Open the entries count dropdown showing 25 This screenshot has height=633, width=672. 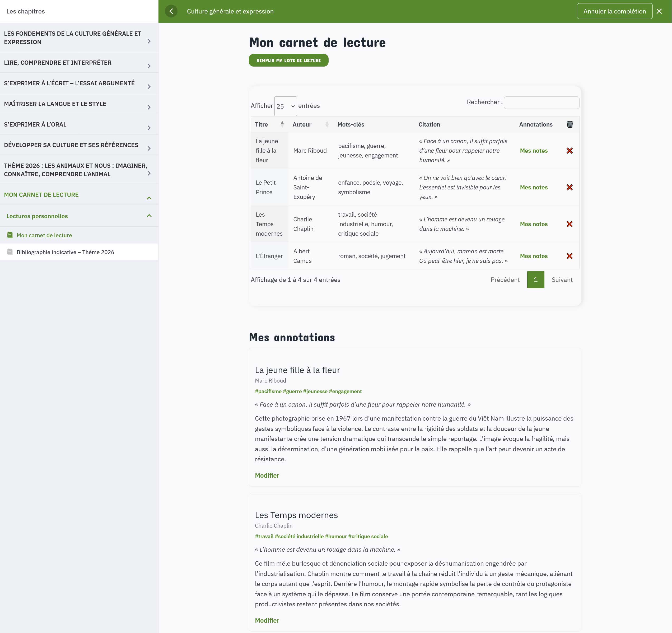285,106
